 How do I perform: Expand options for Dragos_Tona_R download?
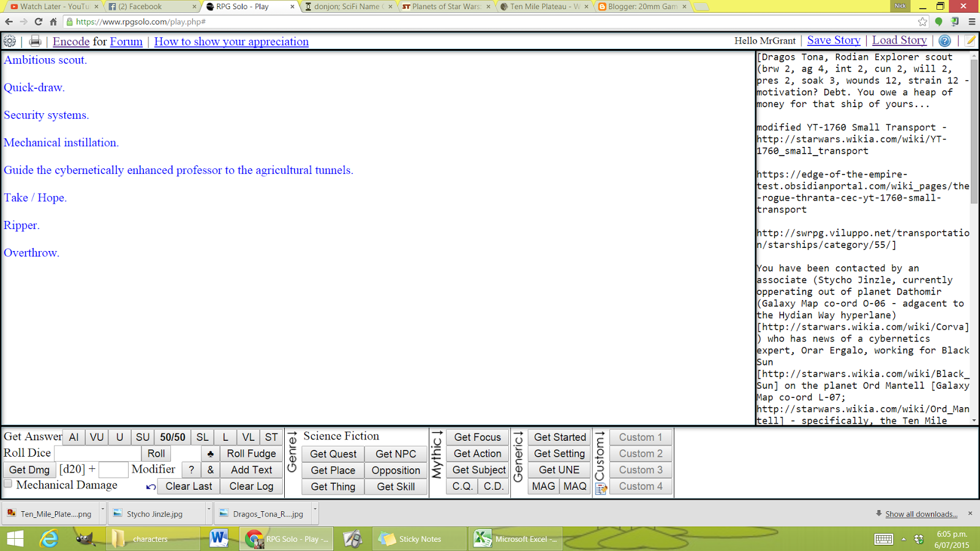tap(315, 513)
